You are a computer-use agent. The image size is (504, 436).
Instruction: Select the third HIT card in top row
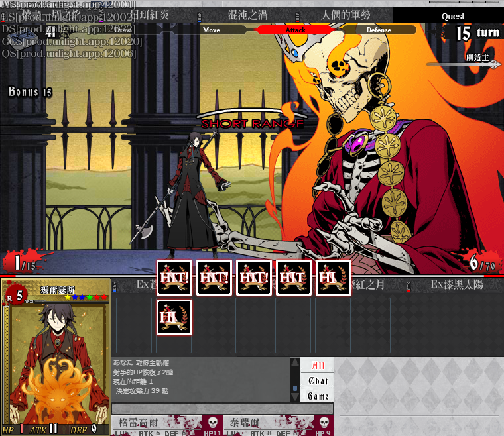point(254,278)
